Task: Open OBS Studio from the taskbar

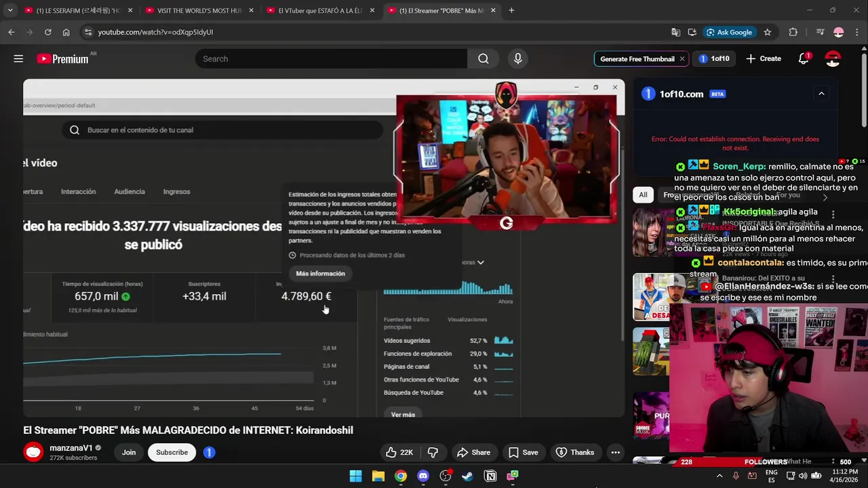Action: click(446, 476)
